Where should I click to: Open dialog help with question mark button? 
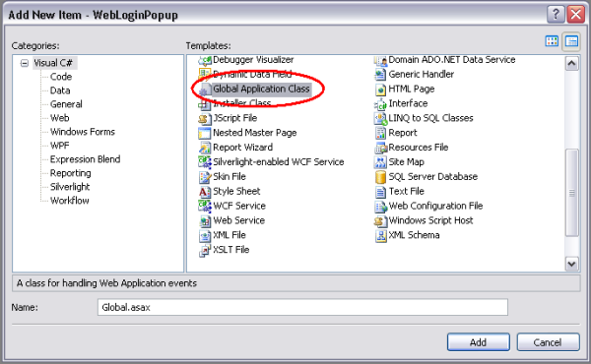(556, 15)
